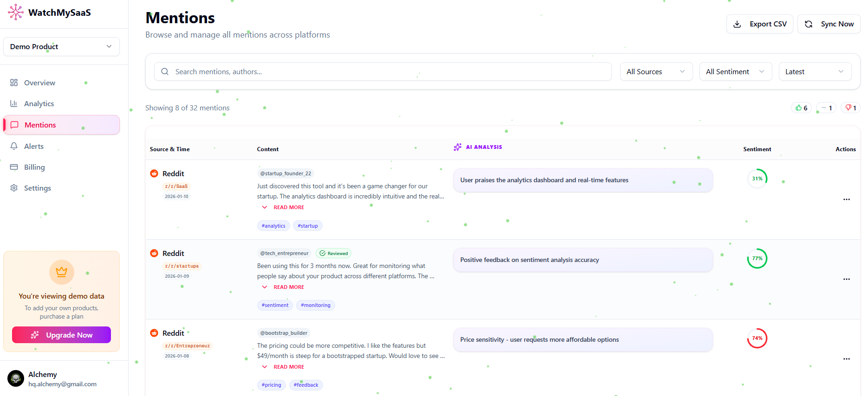Click the Price sensitivity AI analysis card
Screen dimensions: 868x396
[583, 339]
